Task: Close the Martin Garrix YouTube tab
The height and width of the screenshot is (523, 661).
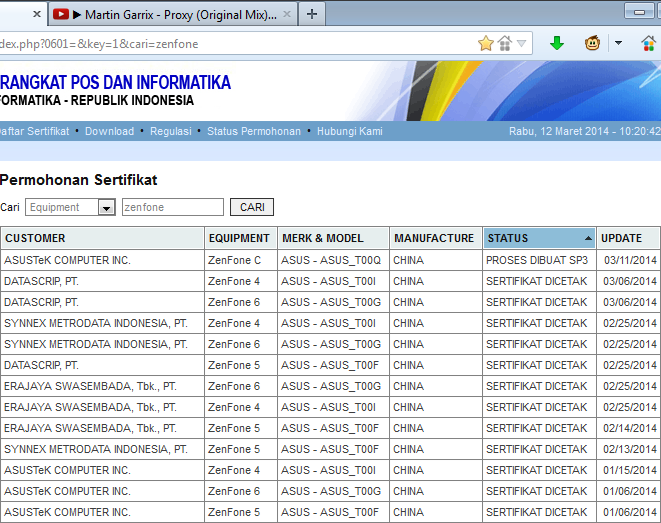Action: (286, 14)
